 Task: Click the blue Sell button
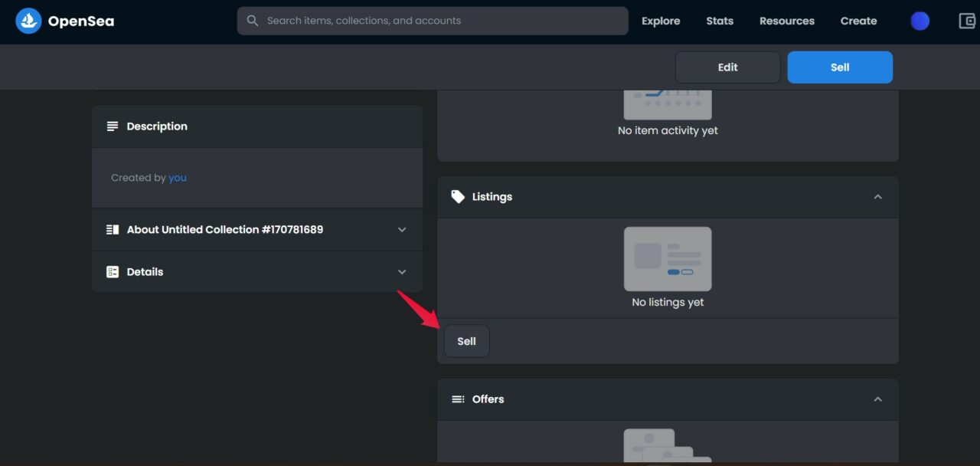tap(839, 67)
